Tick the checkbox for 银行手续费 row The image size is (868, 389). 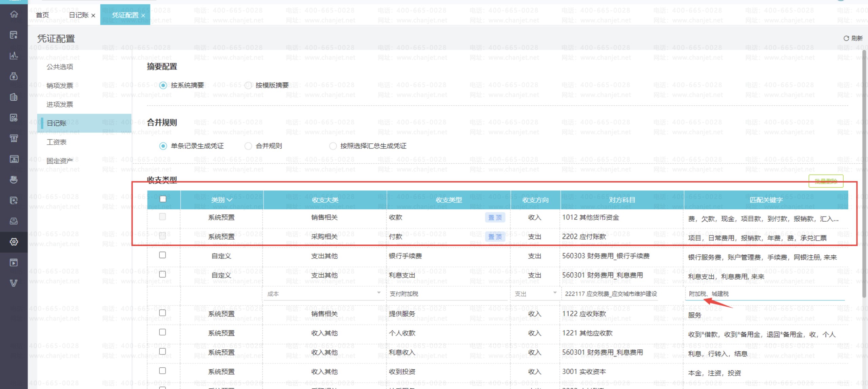(x=162, y=255)
